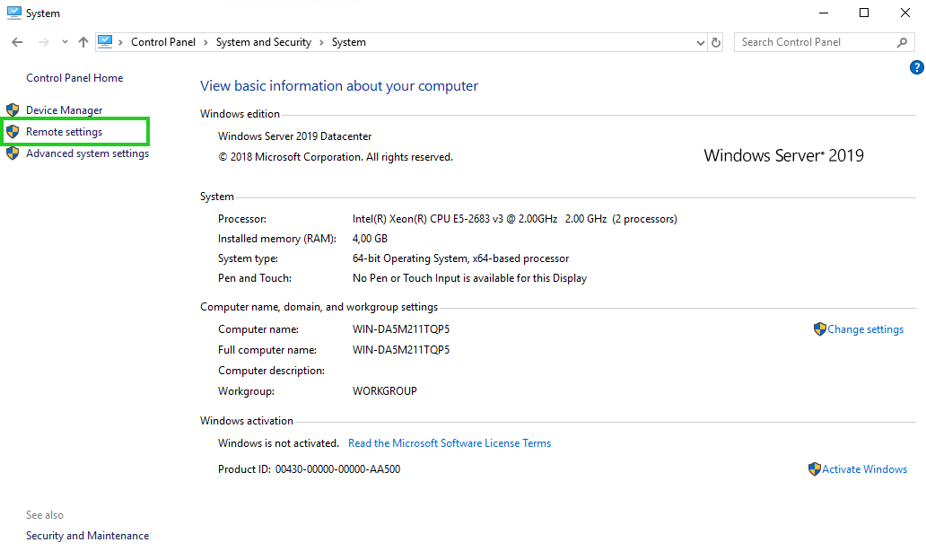Click the Up to parent folder arrow

83,42
